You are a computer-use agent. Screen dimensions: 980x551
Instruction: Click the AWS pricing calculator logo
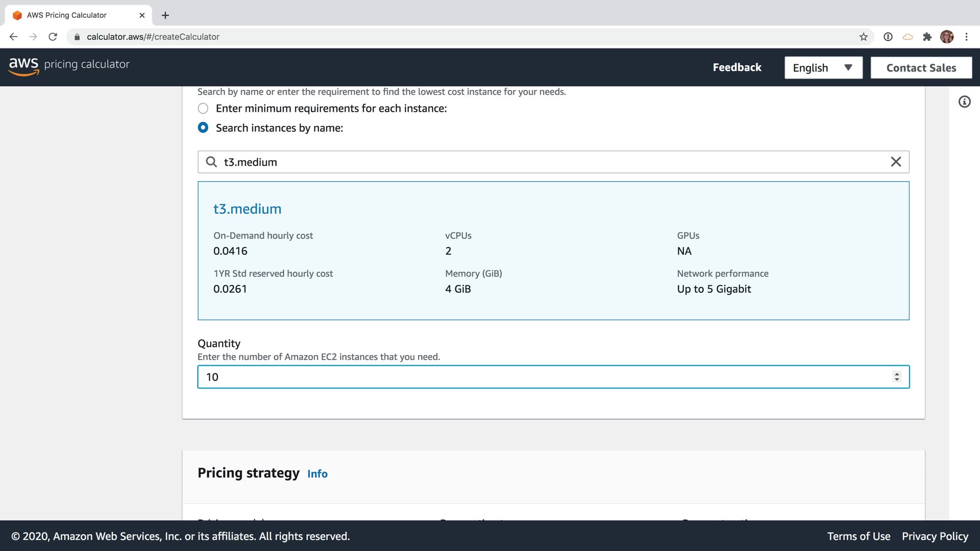tap(69, 65)
